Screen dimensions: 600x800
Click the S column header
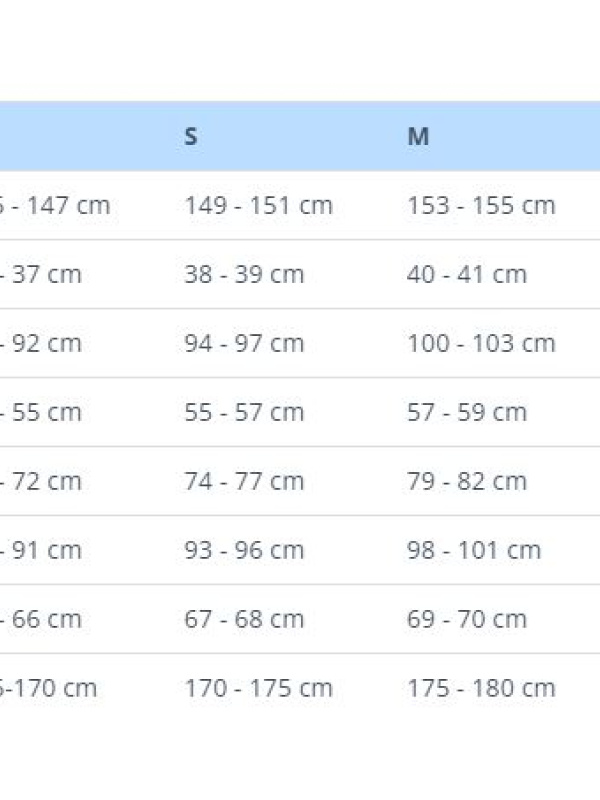coord(191,137)
